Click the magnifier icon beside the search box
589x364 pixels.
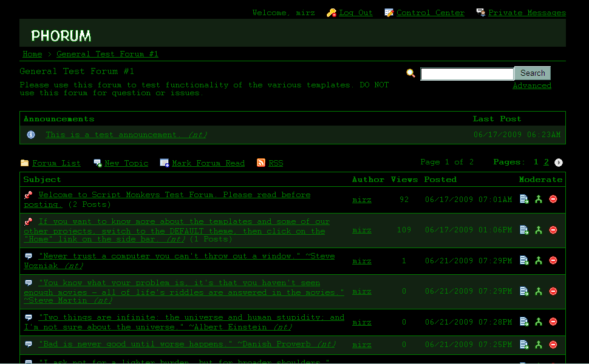point(410,73)
